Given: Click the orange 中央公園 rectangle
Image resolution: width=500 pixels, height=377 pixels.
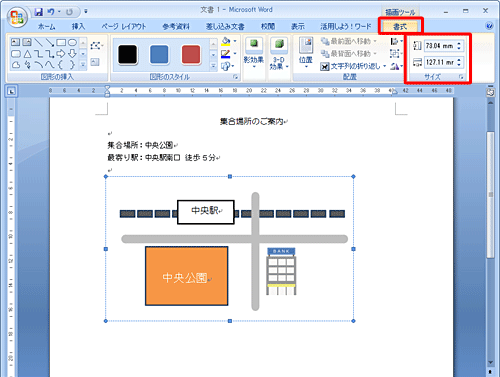Looking at the screenshot, I should (x=187, y=276).
